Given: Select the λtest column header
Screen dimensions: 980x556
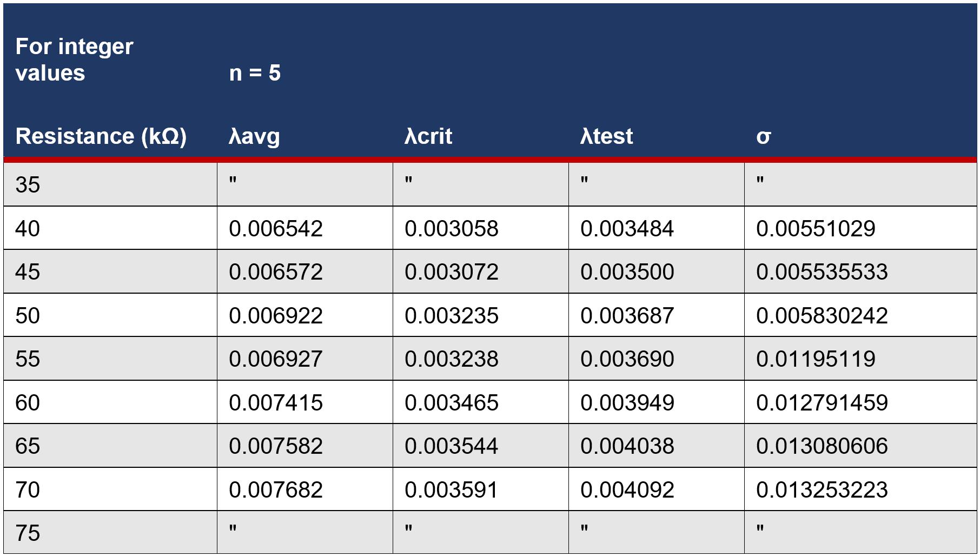Looking at the screenshot, I should [x=606, y=136].
